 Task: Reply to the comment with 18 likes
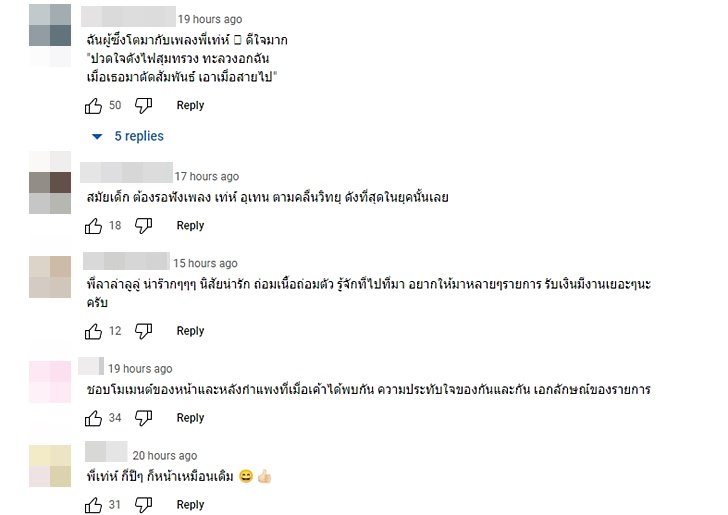(x=190, y=226)
